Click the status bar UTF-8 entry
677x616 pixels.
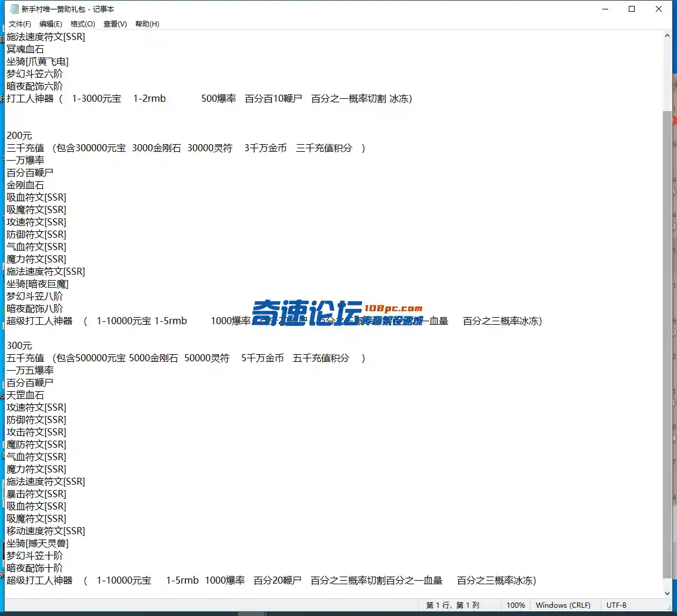point(616,605)
